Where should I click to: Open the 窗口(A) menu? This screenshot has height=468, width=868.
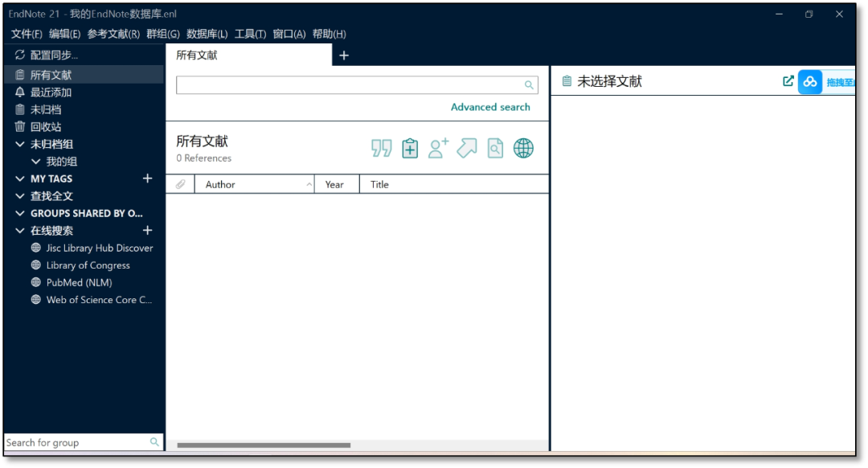[x=289, y=34]
